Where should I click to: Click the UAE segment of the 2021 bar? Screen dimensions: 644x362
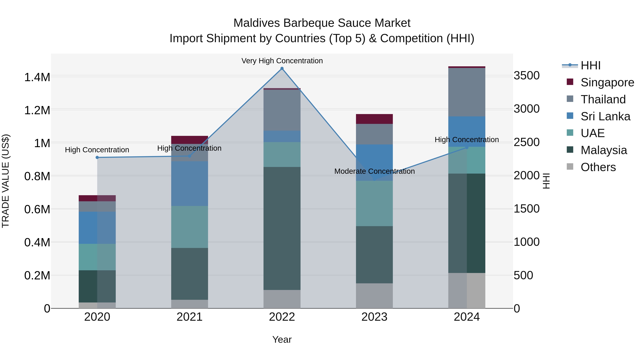[x=189, y=227]
